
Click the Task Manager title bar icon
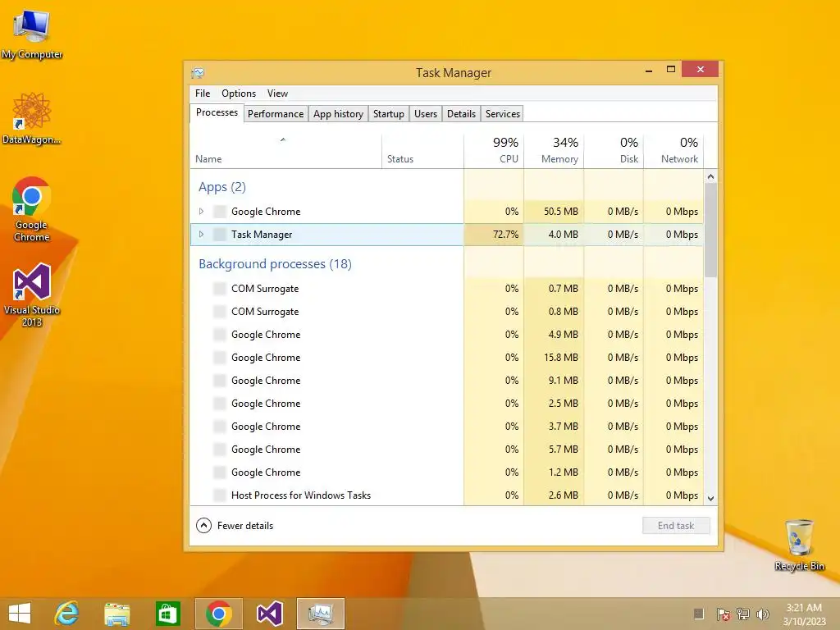tap(198, 72)
